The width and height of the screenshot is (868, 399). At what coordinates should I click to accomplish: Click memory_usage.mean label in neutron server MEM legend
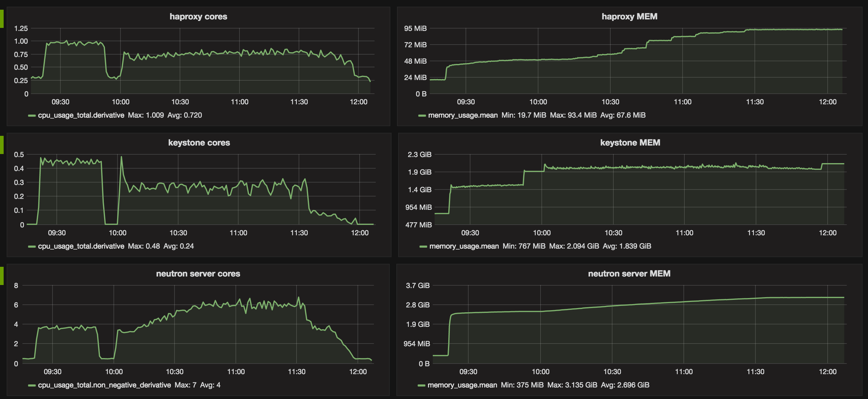click(x=462, y=385)
